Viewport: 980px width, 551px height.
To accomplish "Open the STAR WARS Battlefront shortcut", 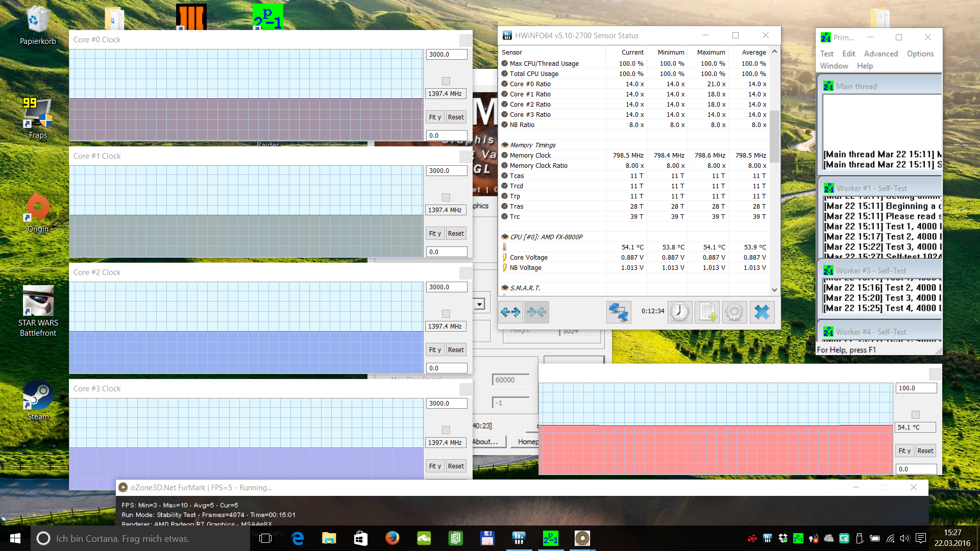I will [x=38, y=311].
